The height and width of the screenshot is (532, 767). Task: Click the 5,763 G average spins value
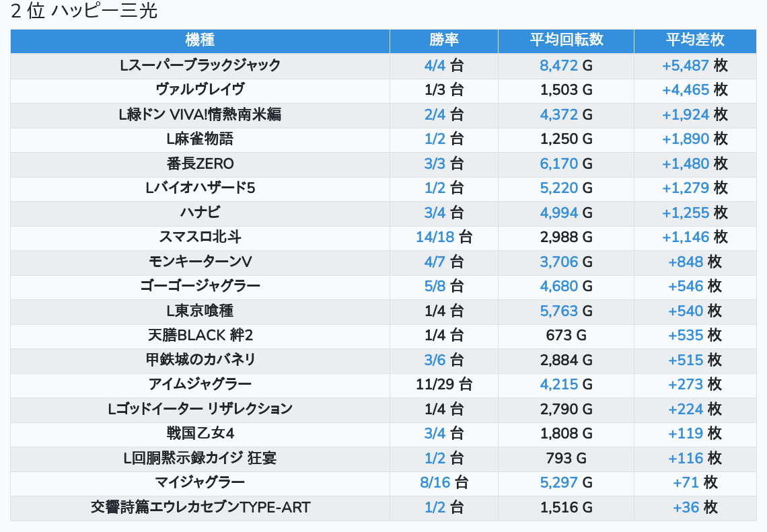566,311
